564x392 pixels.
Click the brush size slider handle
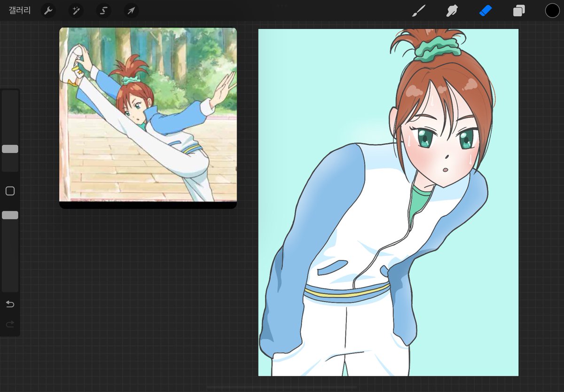tap(10, 149)
